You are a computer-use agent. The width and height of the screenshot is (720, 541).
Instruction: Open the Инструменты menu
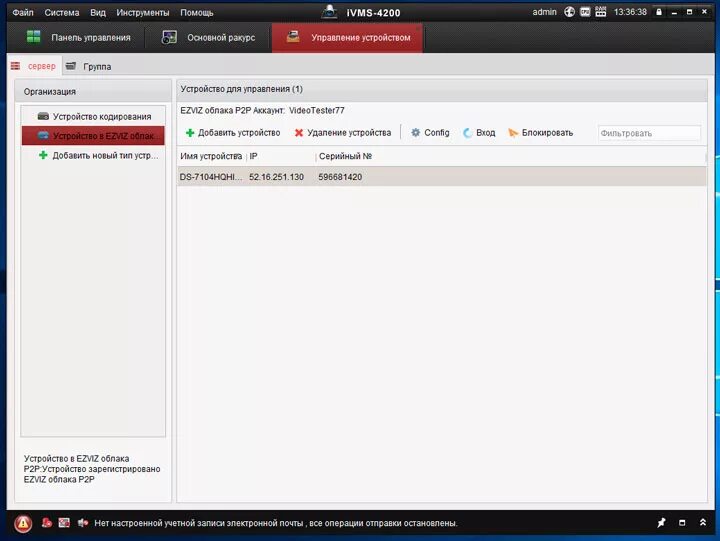[143, 12]
